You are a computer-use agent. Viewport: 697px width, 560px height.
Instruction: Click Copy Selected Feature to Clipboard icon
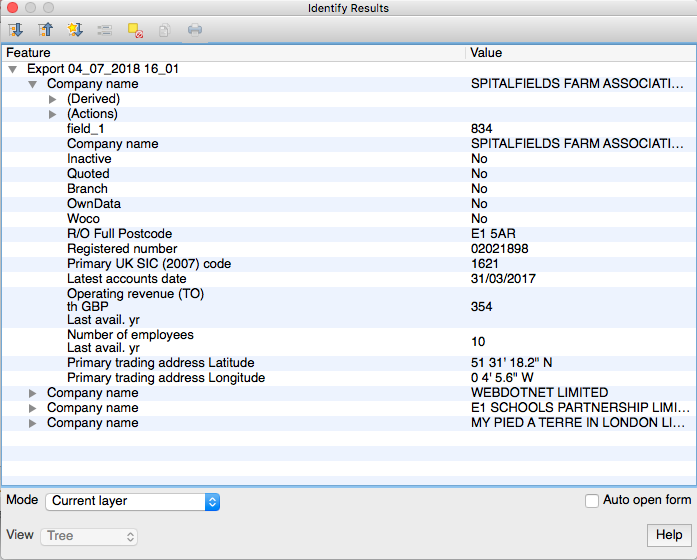[165, 30]
